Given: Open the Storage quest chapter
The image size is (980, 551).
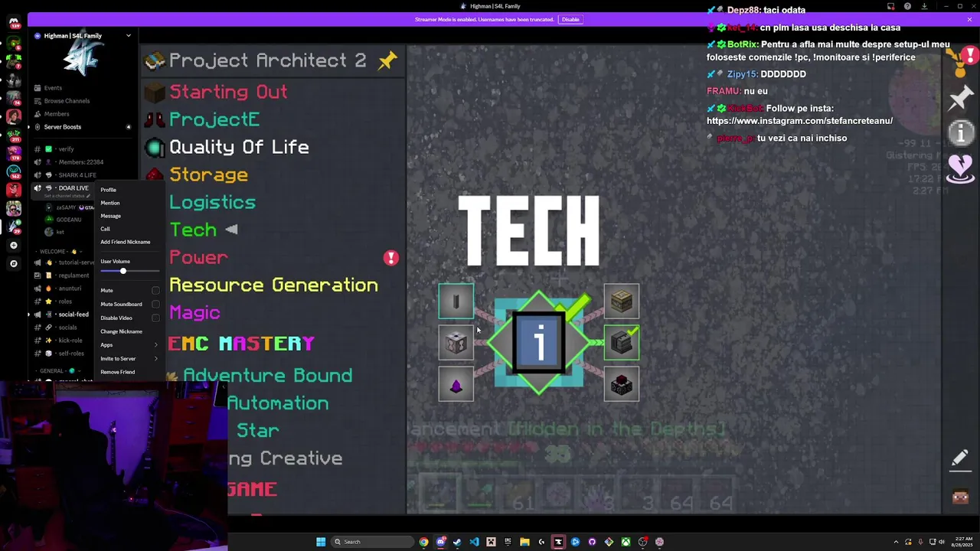Looking at the screenshot, I should [208, 174].
